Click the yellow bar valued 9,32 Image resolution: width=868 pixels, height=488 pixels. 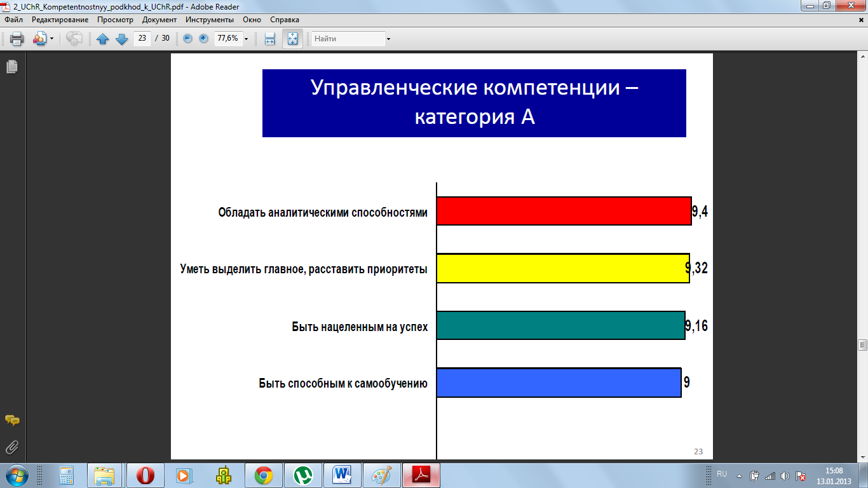pos(563,268)
